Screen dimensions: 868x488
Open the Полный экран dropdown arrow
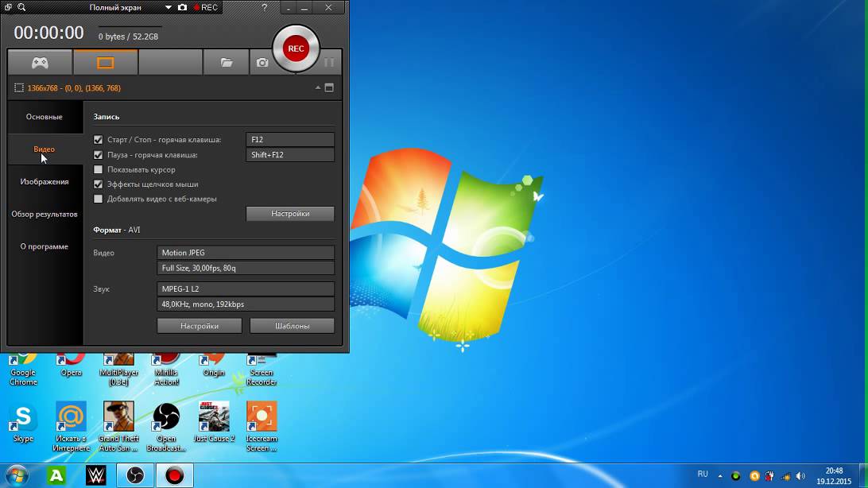click(x=169, y=8)
